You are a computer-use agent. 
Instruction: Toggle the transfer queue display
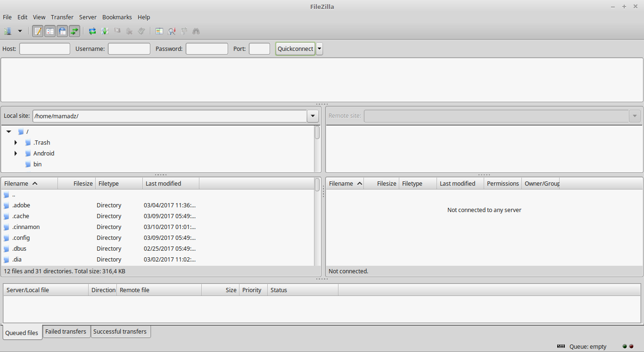click(74, 31)
